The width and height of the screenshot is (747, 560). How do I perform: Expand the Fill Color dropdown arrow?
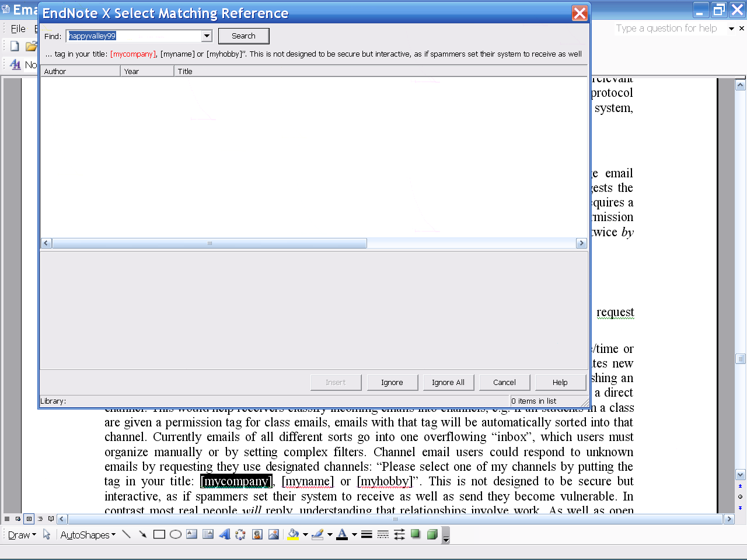(x=305, y=534)
